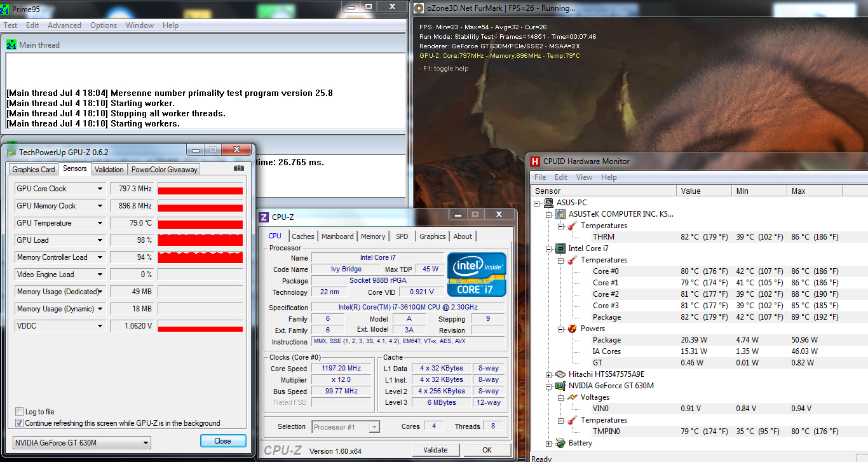This screenshot has height=462, width=868.
Task: Open the PowerColor Giveaway tab
Action: point(165,169)
